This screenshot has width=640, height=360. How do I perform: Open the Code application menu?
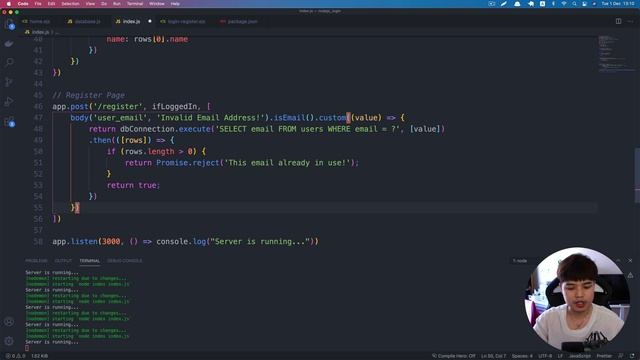point(23,4)
